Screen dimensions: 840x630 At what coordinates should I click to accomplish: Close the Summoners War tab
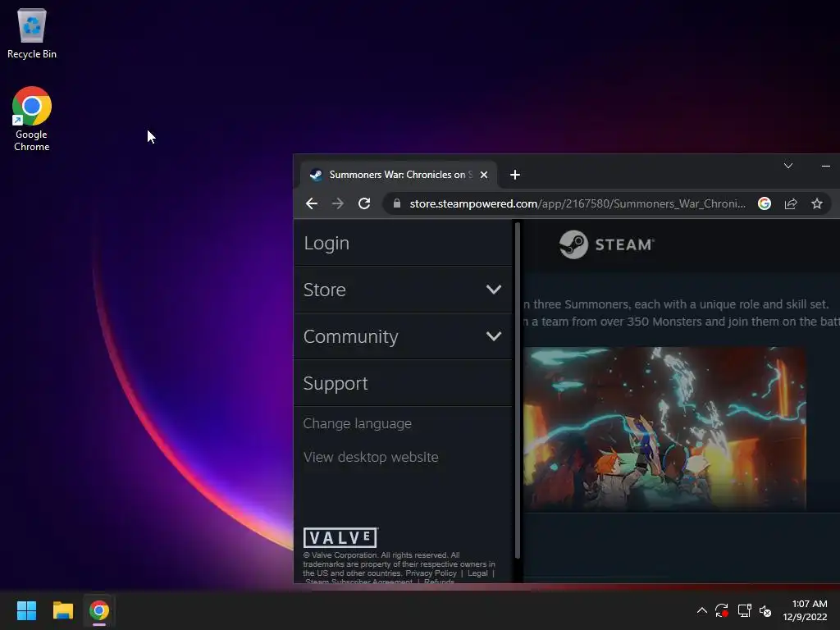484,175
